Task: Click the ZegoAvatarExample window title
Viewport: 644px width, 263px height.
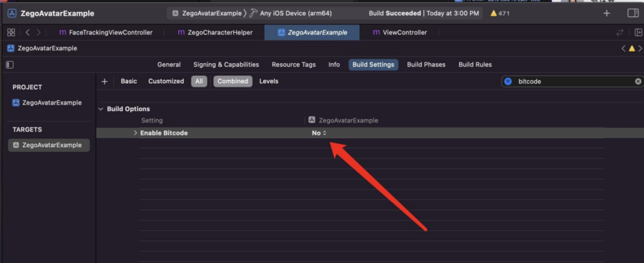Action: 57,14
